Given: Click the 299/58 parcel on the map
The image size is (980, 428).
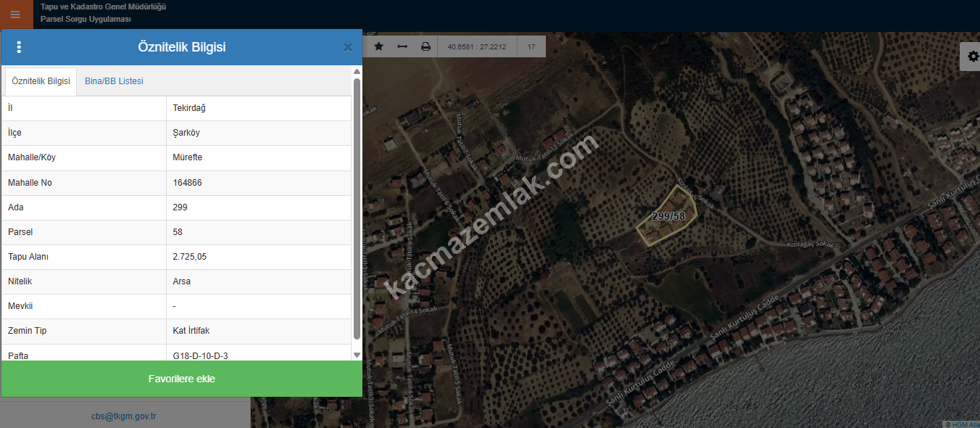Looking at the screenshot, I should (x=668, y=217).
